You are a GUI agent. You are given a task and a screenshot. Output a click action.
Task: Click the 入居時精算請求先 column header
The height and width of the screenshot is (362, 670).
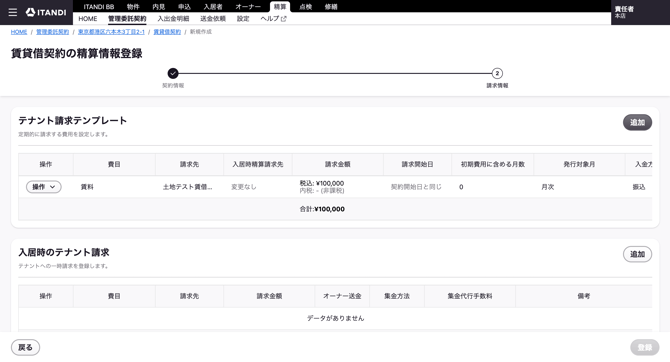pyautogui.click(x=258, y=164)
